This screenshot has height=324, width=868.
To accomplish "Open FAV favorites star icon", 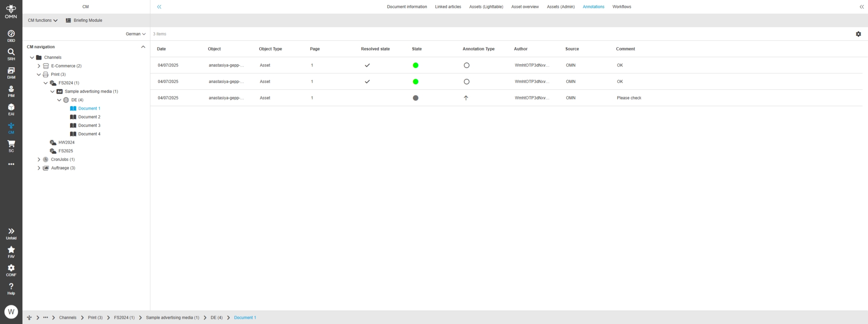I will pyautogui.click(x=11, y=252).
